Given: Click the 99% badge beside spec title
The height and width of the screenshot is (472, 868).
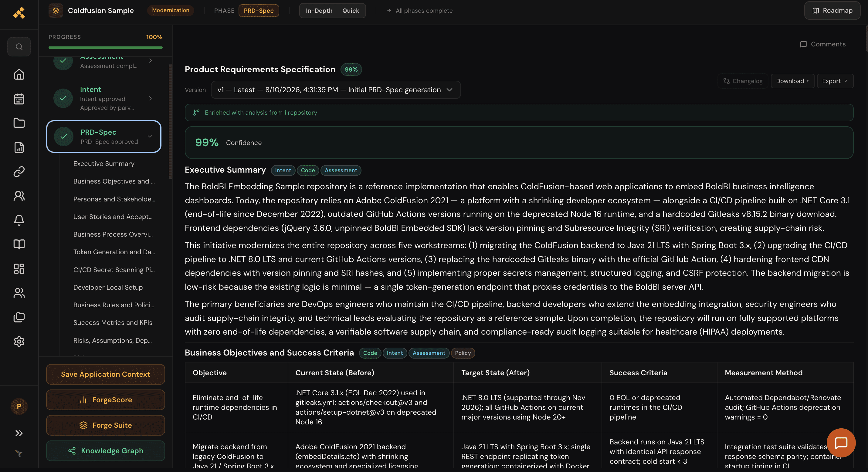Looking at the screenshot, I should click(351, 69).
